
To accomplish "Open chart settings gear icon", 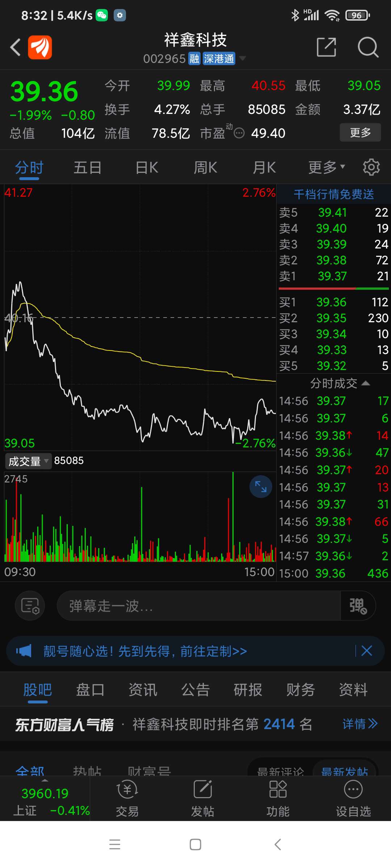I will (x=371, y=167).
